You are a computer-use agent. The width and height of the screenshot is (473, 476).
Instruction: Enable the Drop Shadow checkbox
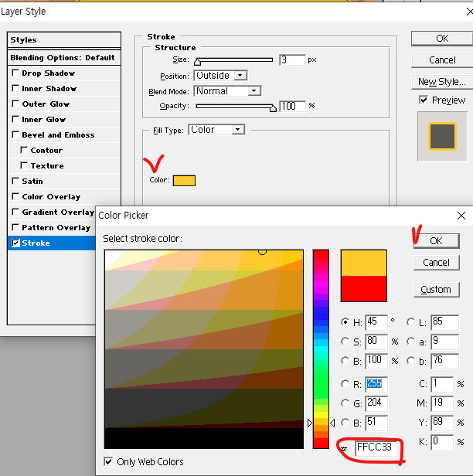15,73
